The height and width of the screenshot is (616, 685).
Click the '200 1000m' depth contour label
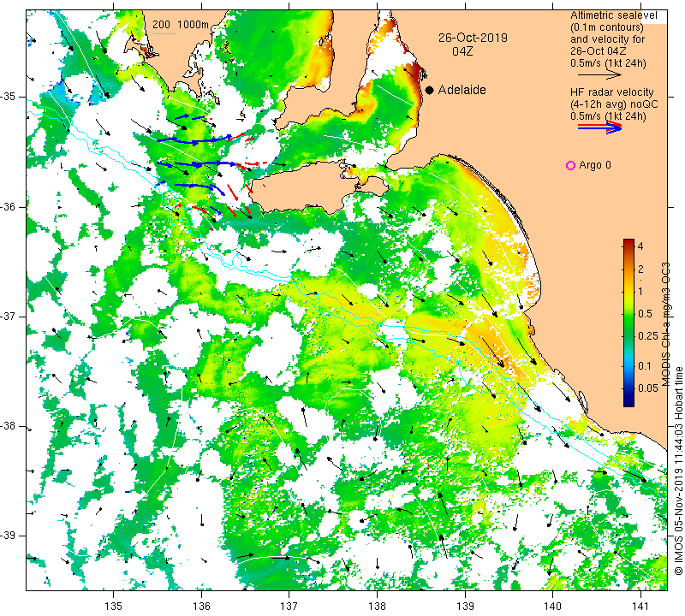[181, 25]
